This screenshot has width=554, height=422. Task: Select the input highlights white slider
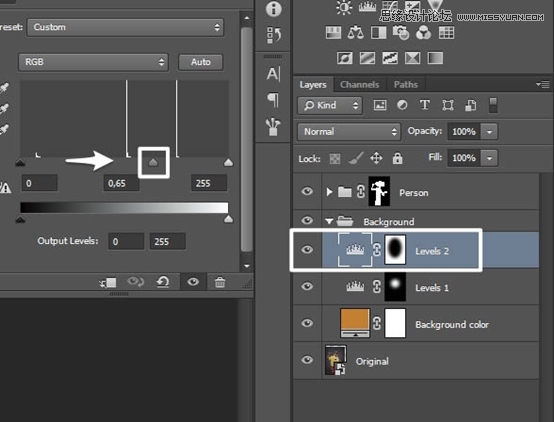coord(228,162)
